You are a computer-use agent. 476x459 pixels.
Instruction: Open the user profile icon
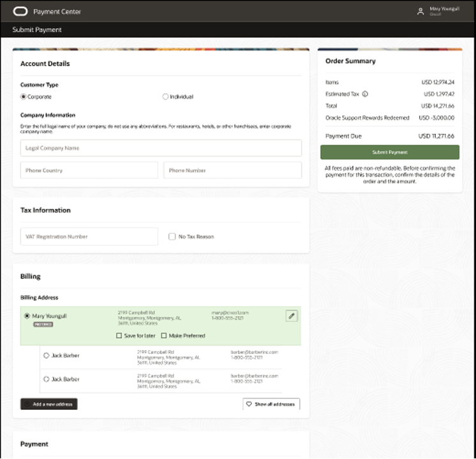click(420, 11)
